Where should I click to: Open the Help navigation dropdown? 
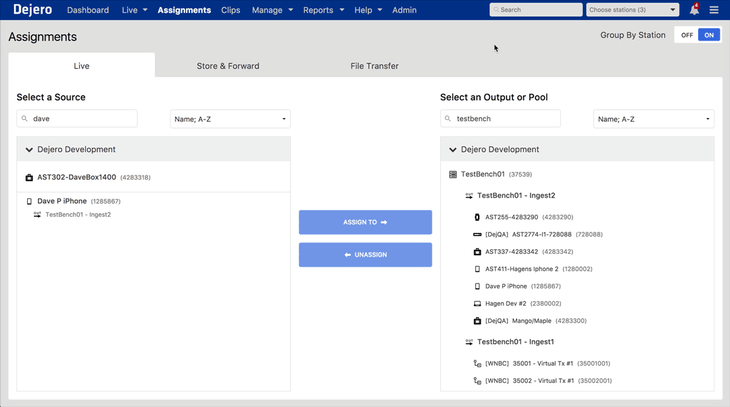(x=368, y=10)
